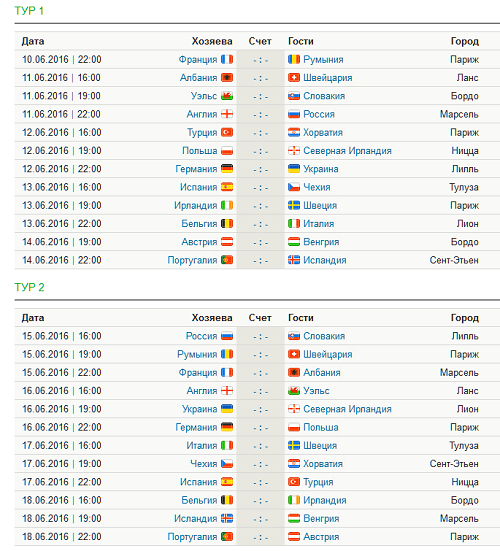Viewport: 500px width, 551px height.
Task: Click the Austria flag icon in the Венгрия row, Tour 1
Action: [x=227, y=242]
